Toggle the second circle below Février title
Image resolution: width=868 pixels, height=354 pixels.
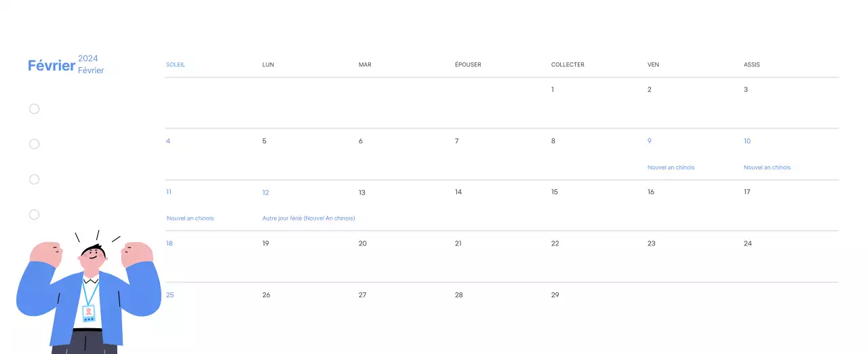[34, 144]
